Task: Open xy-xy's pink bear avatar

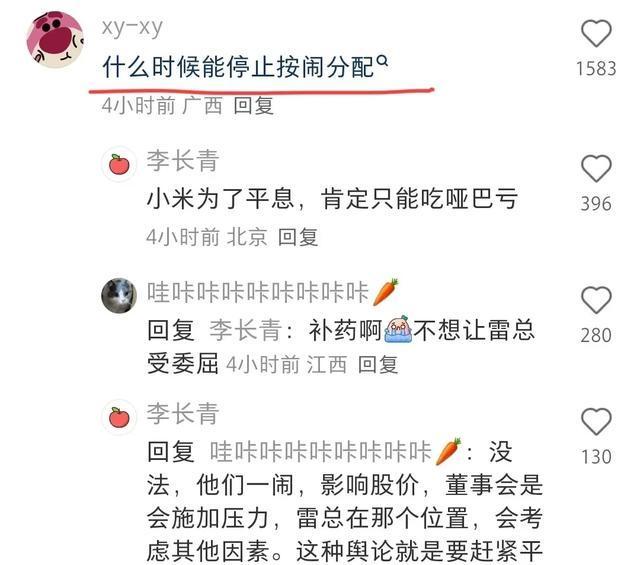Action: (x=55, y=39)
